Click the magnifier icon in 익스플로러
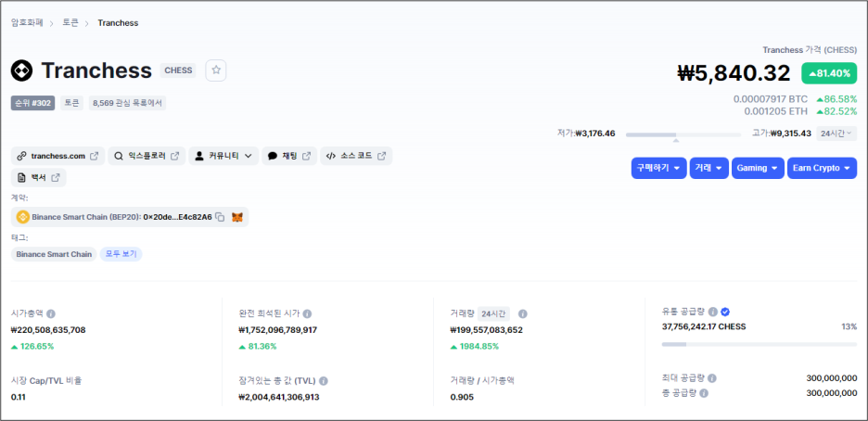This screenshot has height=421, width=868. [x=119, y=156]
